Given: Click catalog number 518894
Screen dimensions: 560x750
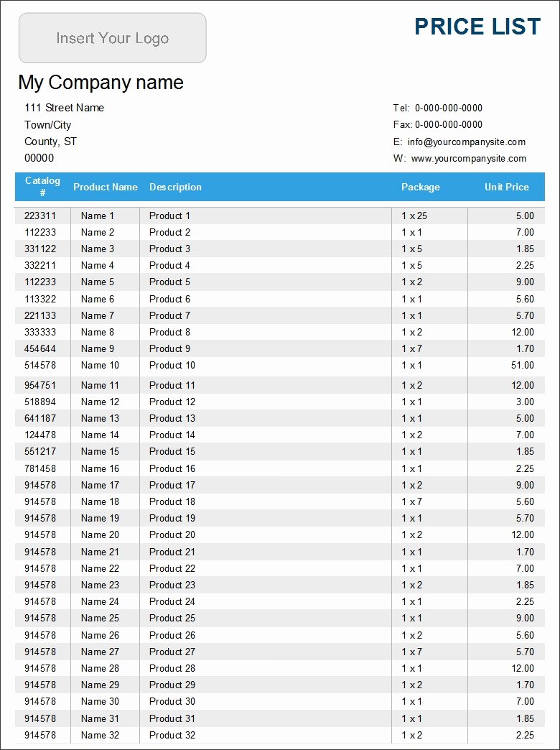Looking at the screenshot, I should point(40,402).
